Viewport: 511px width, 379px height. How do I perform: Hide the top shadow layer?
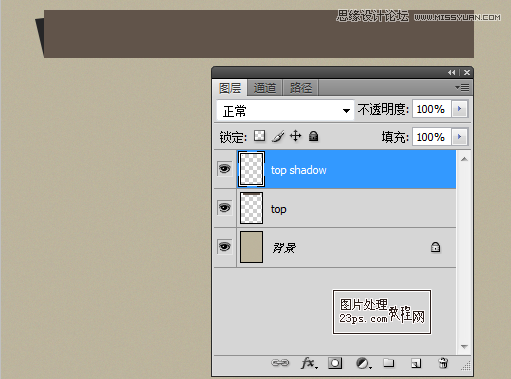pos(224,169)
